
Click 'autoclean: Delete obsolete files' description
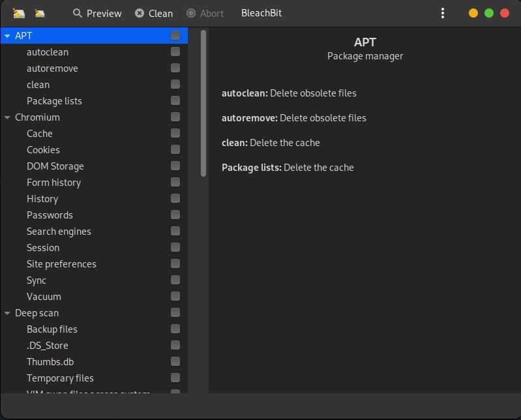point(289,93)
